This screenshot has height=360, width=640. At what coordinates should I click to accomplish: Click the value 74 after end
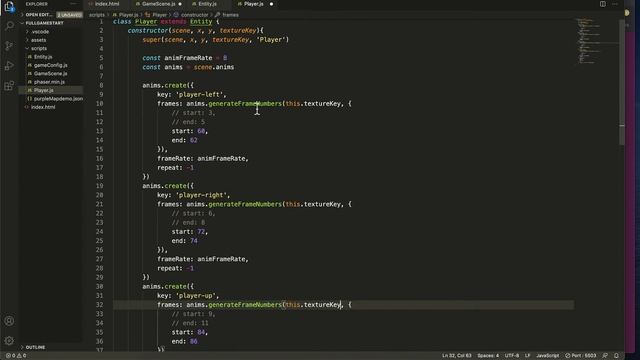point(193,241)
